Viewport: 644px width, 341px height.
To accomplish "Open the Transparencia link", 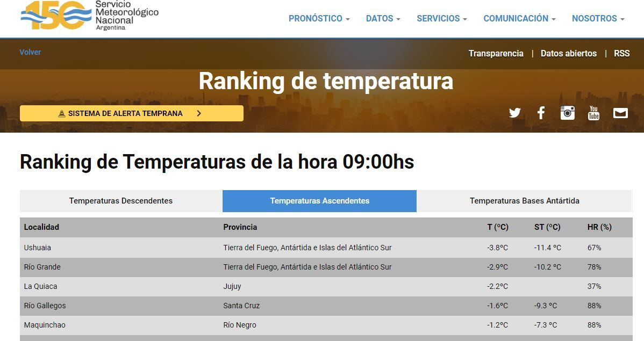I will point(496,53).
